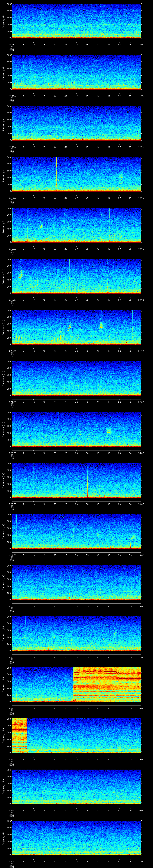The width and height of the screenshot is (153, 868).
Task: Select the spectrogram panel starting at 9:18:00
Action: point(77,225)
